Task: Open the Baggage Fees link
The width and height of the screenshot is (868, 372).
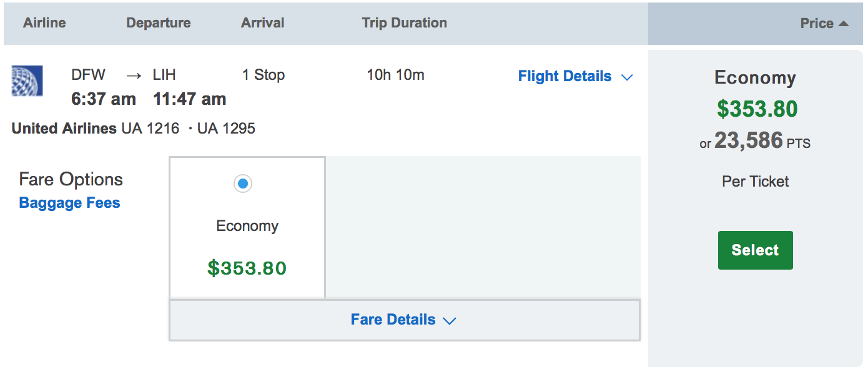Action: coord(69,203)
